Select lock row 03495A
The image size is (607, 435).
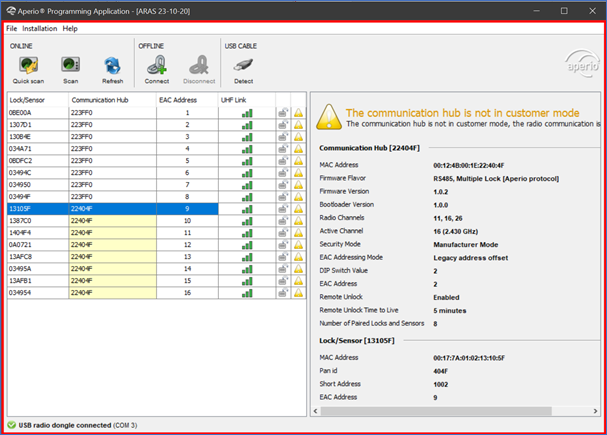click(156, 269)
